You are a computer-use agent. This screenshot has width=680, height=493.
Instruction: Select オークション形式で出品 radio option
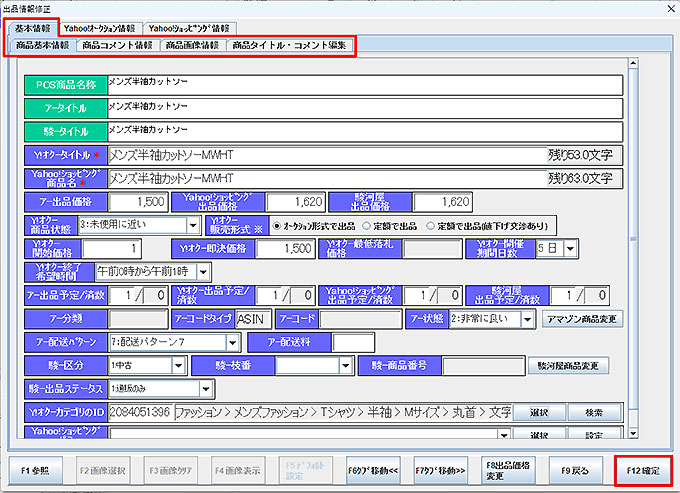click(276, 226)
